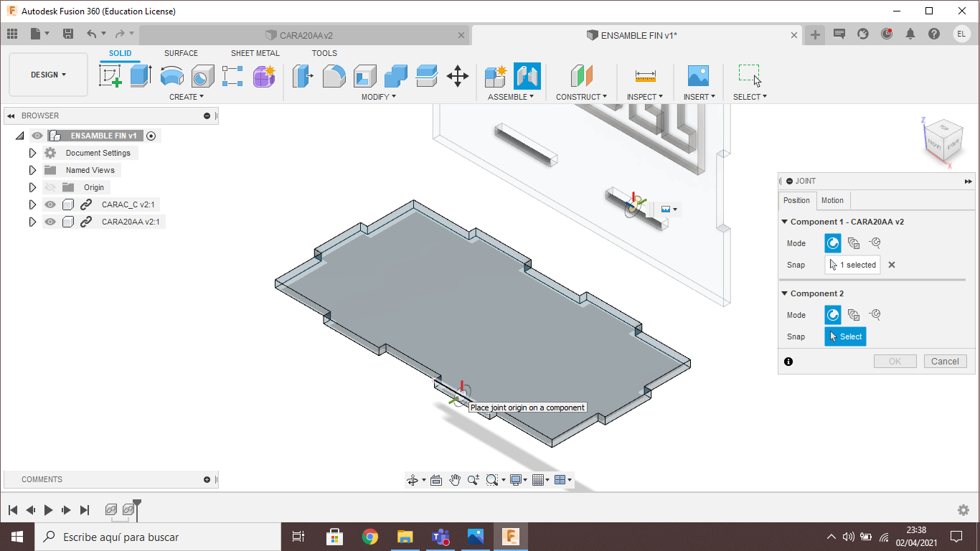Viewport: 980px width, 551px height.
Task: Open Google Chrome from the taskbar
Action: click(369, 537)
